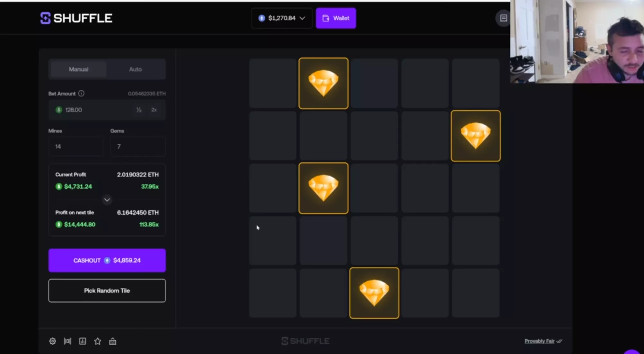Expand the profit details chevron
This screenshot has height=354, width=644.
[107, 200]
